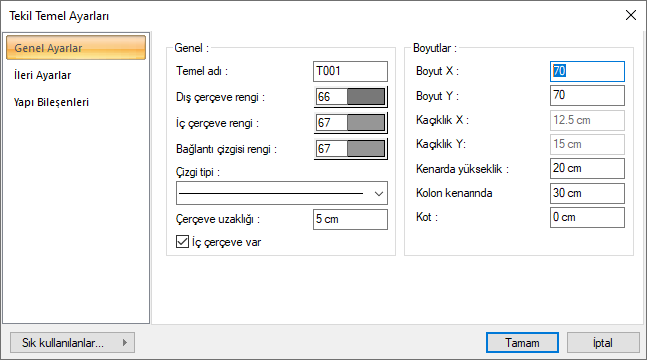Expand the Çizgi tipi dropdown
This screenshot has width=647, height=360.
[282, 193]
